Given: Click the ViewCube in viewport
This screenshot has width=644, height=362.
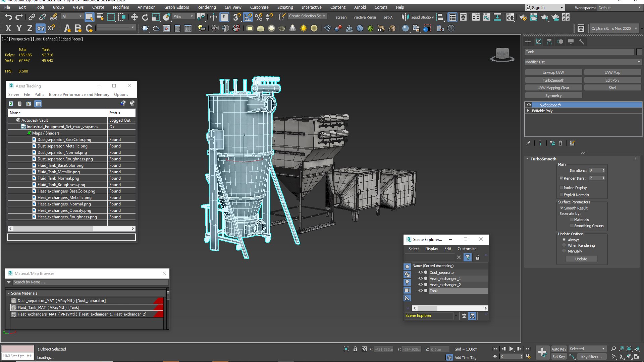Looking at the screenshot, I should click(502, 54).
